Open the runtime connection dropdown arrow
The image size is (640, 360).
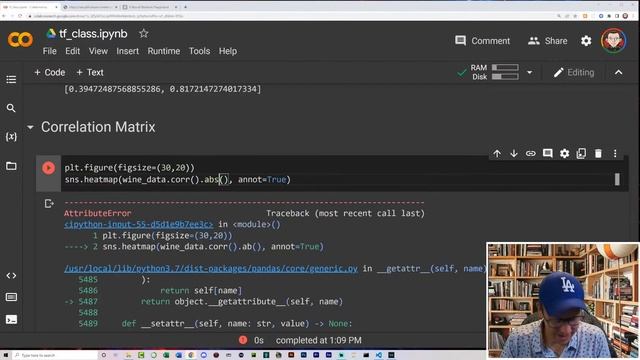pyautogui.click(x=529, y=73)
